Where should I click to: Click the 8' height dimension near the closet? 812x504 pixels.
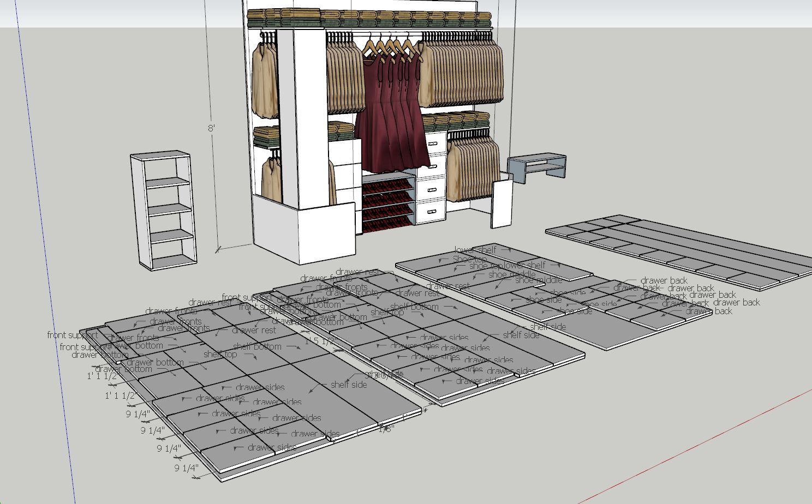[211, 129]
